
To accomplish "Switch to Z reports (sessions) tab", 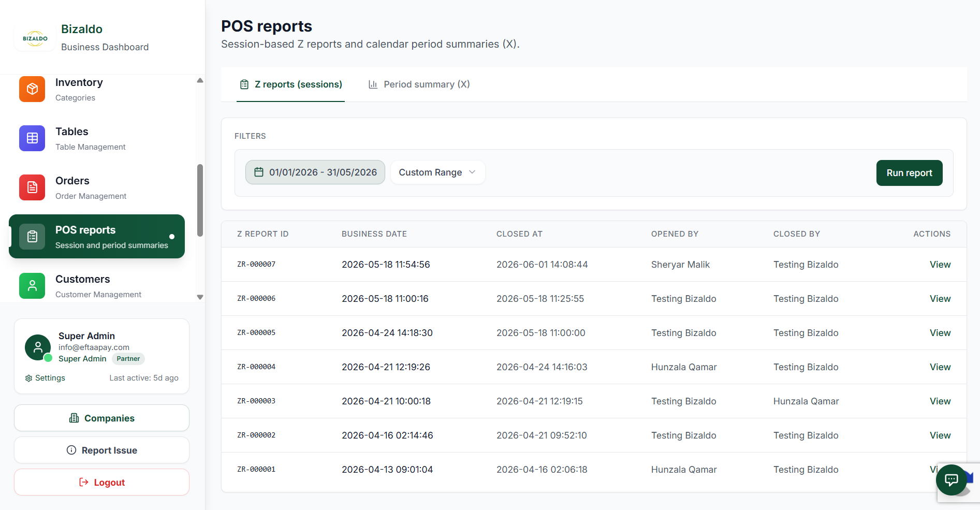I will (290, 84).
